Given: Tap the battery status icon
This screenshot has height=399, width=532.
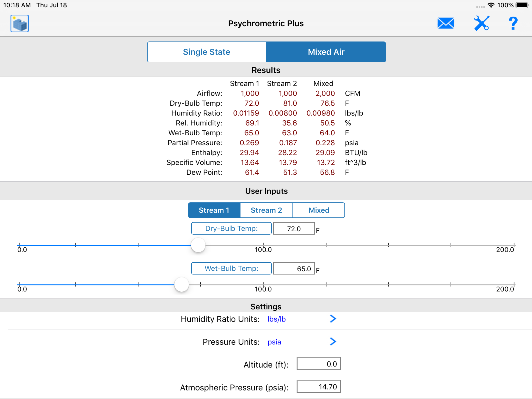Looking at the screenshot, I should [x=522, y=5].
